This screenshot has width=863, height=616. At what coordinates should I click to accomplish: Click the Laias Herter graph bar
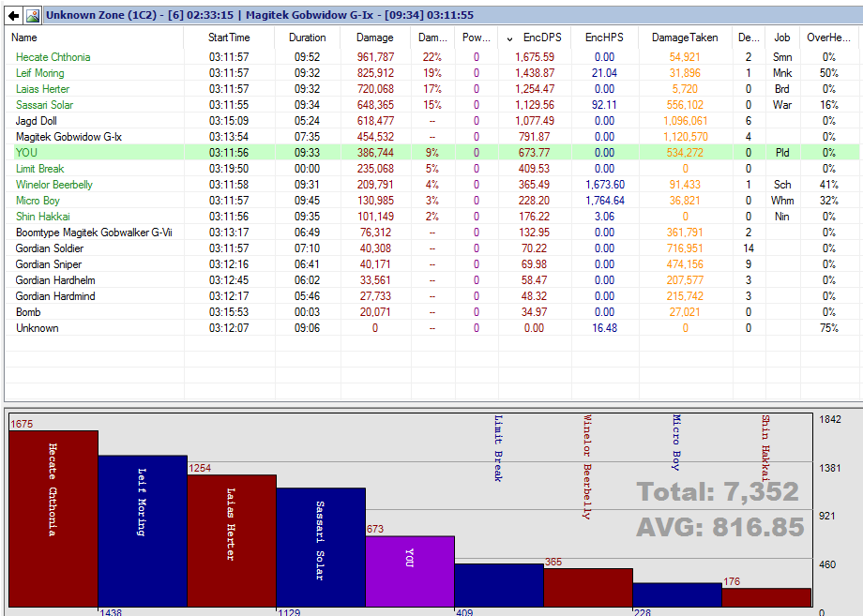[x=232, y=541]
